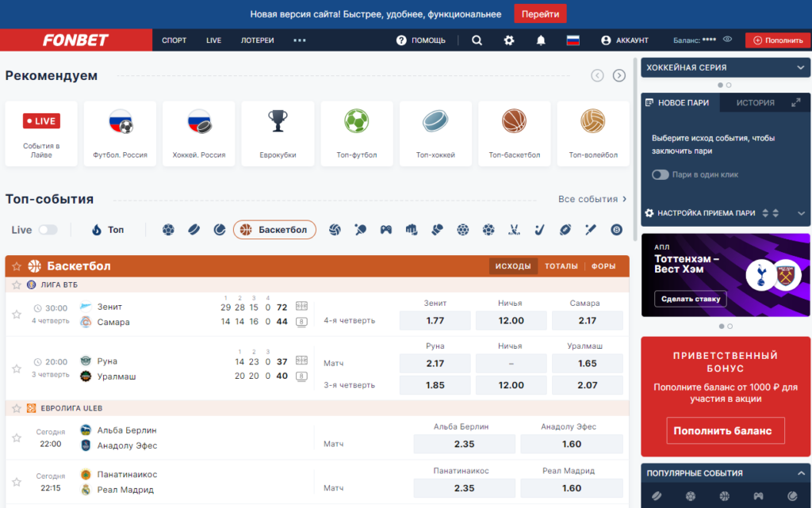Open Еврокубки trophy card

278,134
